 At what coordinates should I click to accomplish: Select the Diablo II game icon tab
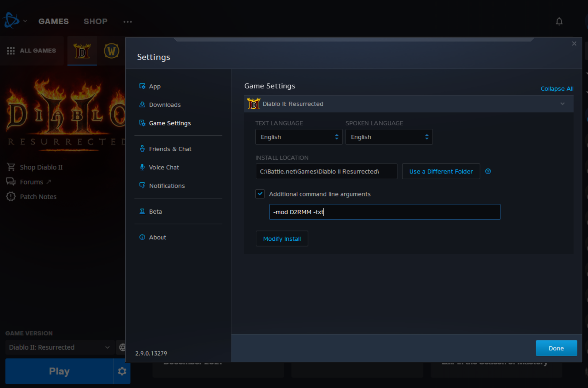coord(82,51)
